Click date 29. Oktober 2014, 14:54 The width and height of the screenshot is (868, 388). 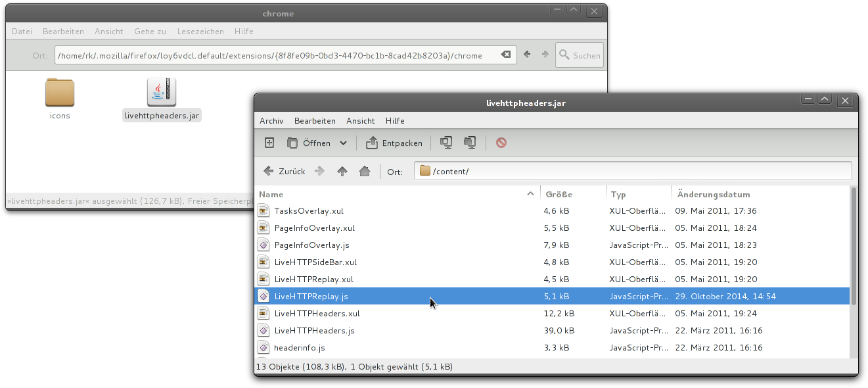[x=725, y=297]
